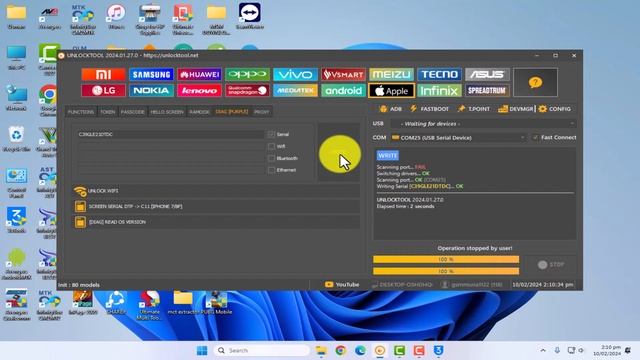640x360 pixels.
Task: Switch to the Proxy tab
Action: point(262,112)
